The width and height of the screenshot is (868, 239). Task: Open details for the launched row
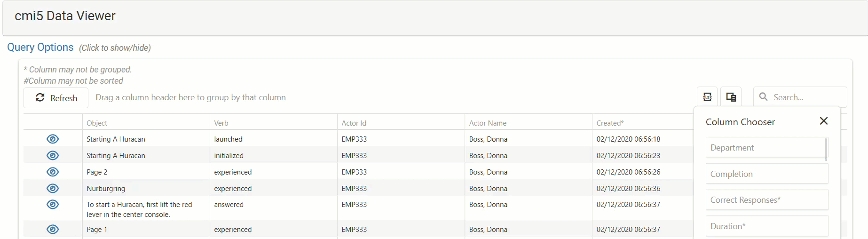tap(53, 139)
